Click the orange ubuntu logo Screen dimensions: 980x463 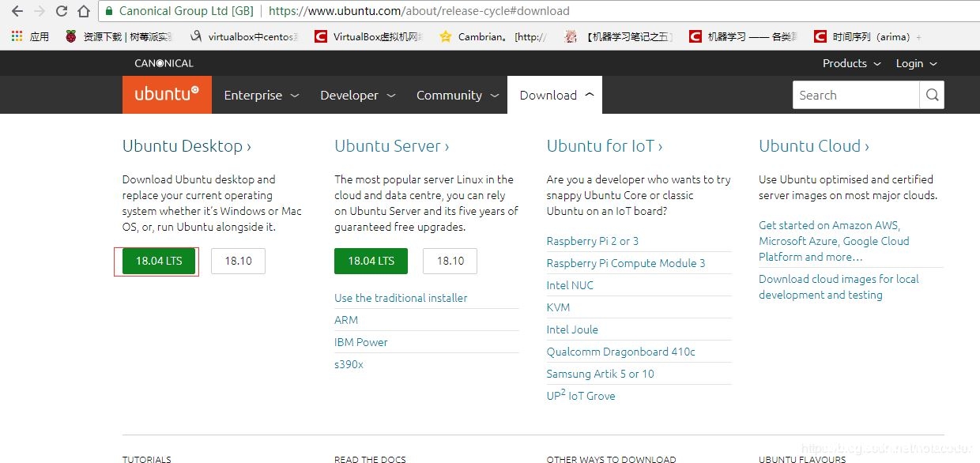[166, 94]
